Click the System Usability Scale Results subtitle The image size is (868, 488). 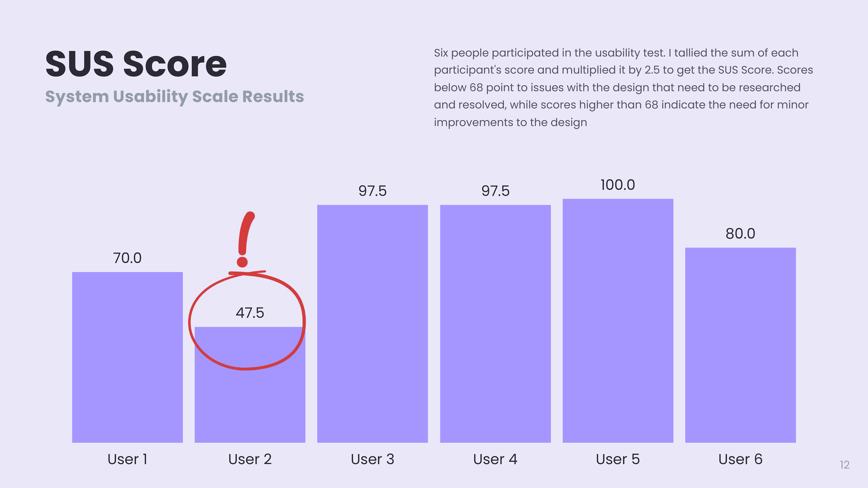[x=175, y=96]
